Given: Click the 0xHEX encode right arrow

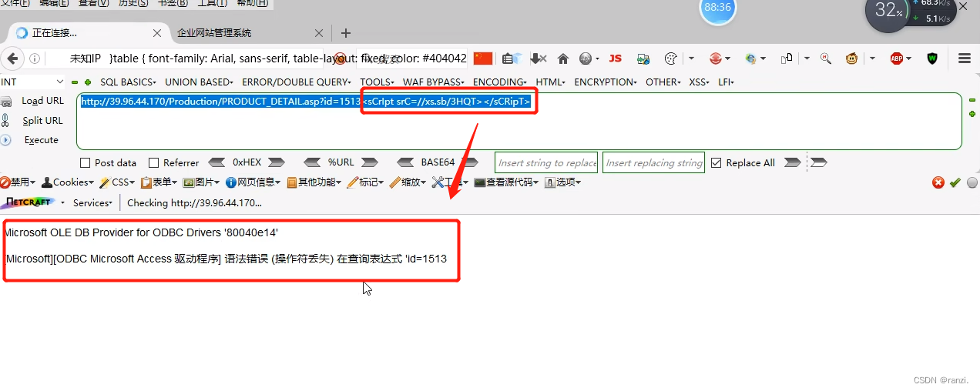Looking at the screenshot, I should click(276, 162).
